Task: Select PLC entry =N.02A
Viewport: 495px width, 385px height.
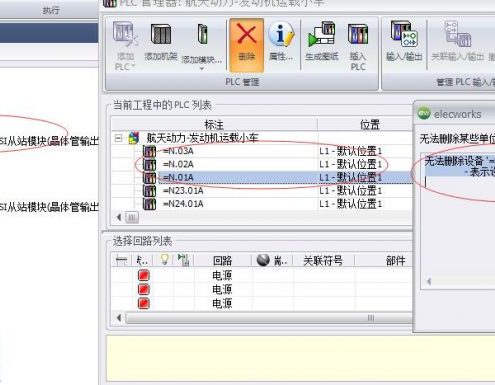Action: point(178,164)
